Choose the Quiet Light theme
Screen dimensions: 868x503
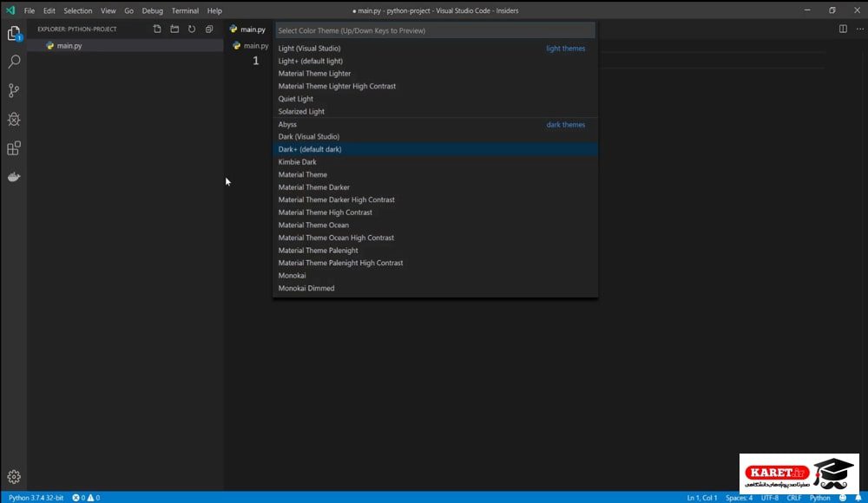coord(435,99)
